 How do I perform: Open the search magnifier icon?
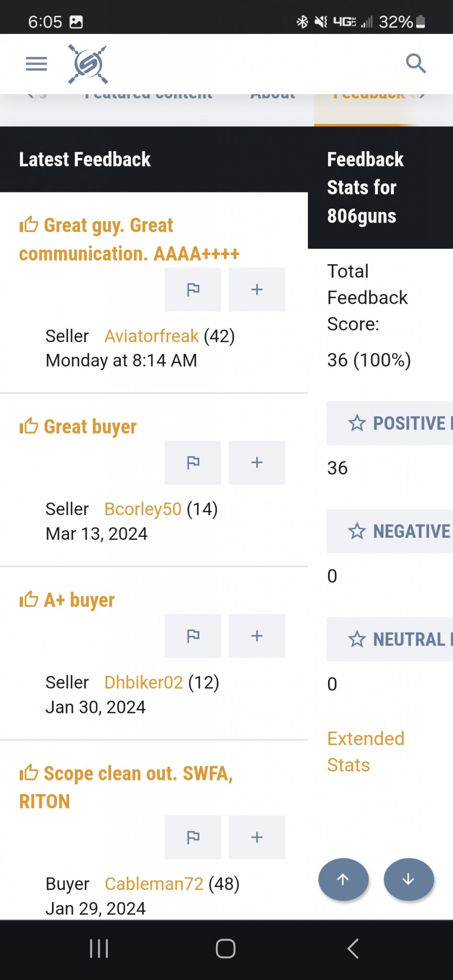coord(416,63)
